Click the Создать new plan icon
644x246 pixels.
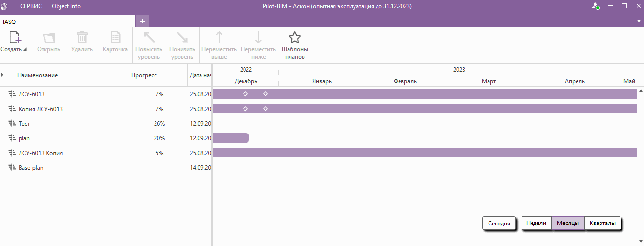[x=15, y=38]
